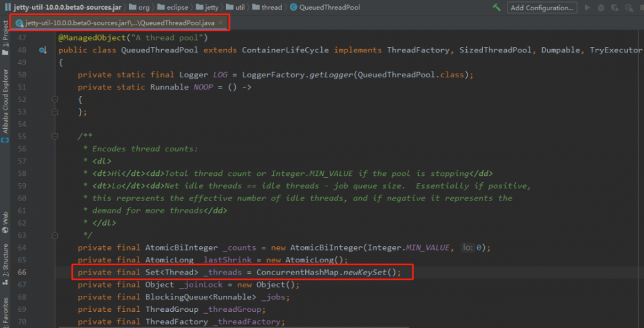
Task: Click the jetty folder breadcrumb
Action: click(x=207, y=7)
